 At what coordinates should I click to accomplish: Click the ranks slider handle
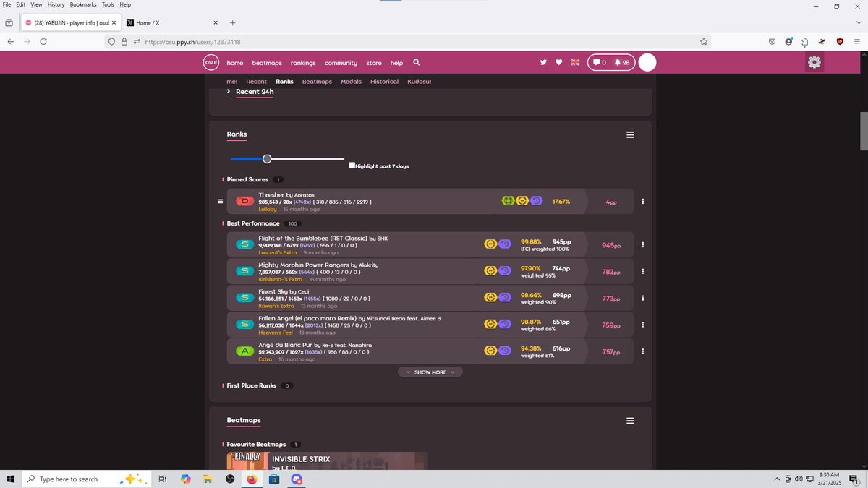(267, 158)
